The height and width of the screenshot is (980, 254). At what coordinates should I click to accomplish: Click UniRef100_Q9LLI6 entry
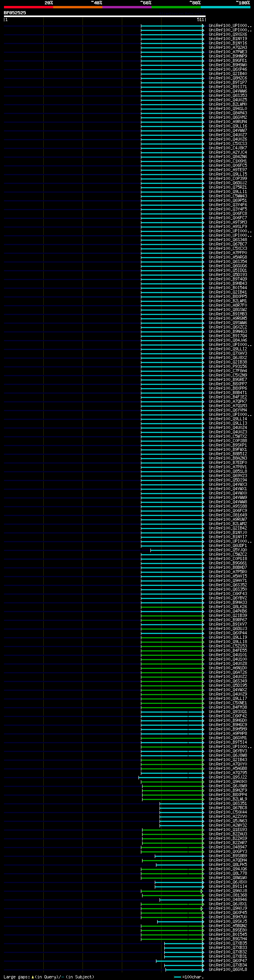tap(228, 126)
